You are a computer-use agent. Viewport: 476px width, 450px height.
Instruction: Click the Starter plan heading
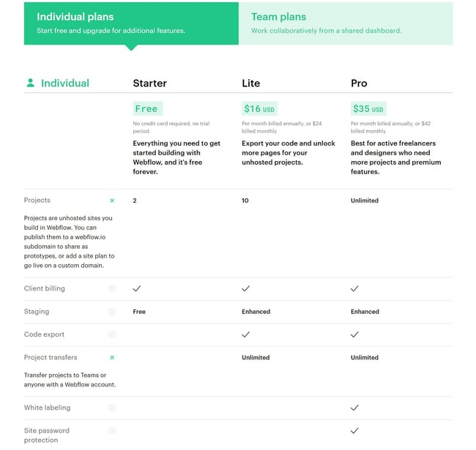pos(150,83)
